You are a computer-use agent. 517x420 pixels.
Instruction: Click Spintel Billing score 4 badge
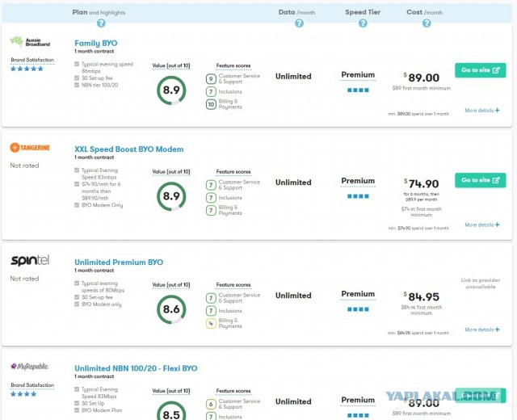coord(211,324)
